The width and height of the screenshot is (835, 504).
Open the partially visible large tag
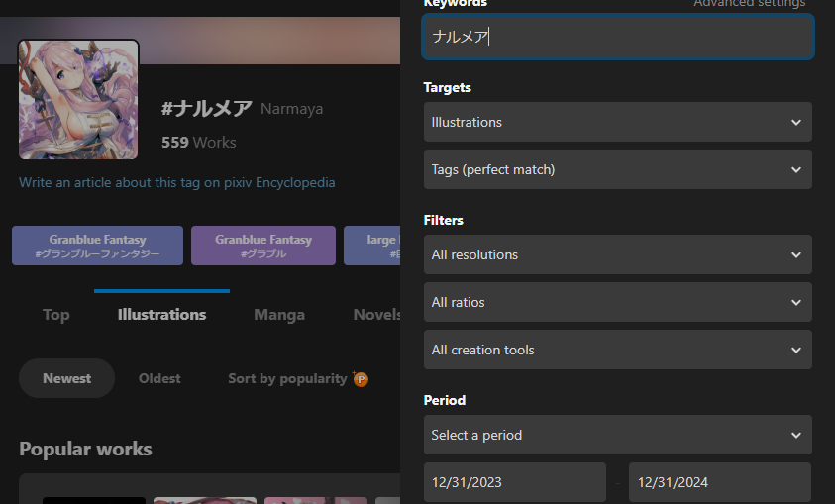372,246
